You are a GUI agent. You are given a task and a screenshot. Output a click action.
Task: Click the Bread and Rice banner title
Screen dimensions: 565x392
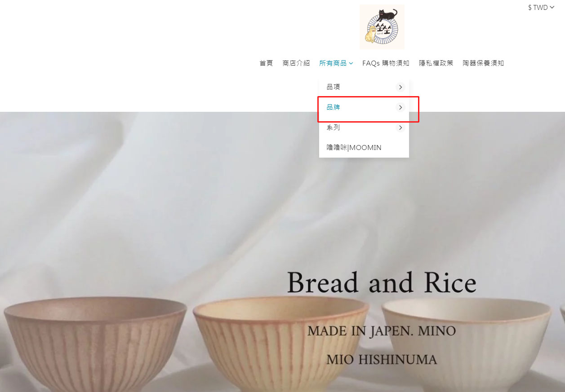pyautogui.click(x=382, y=283)
